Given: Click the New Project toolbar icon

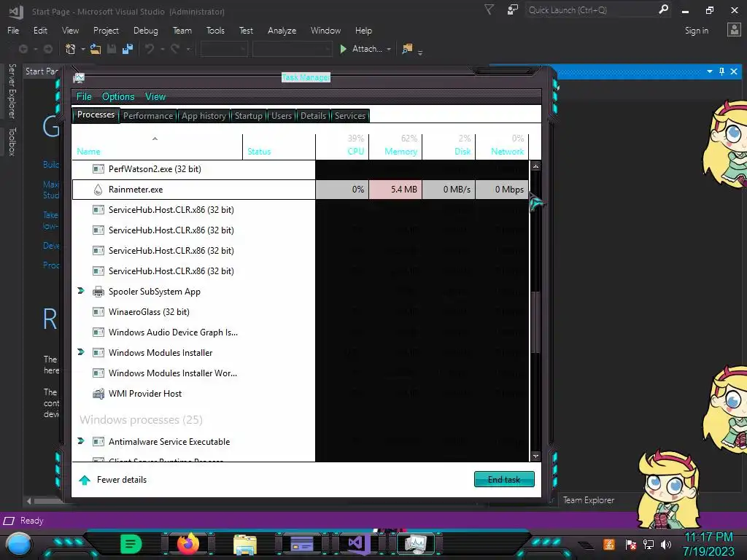Looking at the screenshot, I should pyautogui.click(x=71, y=49).
